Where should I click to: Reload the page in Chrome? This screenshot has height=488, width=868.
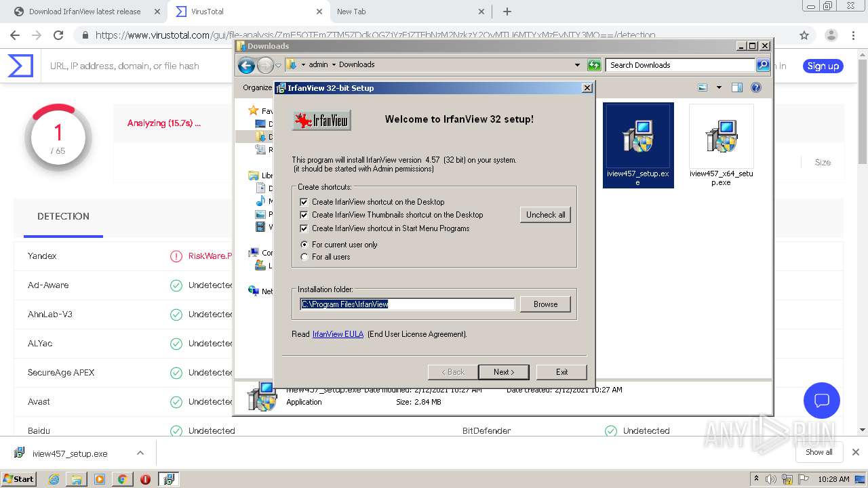(x=58, y=35)
